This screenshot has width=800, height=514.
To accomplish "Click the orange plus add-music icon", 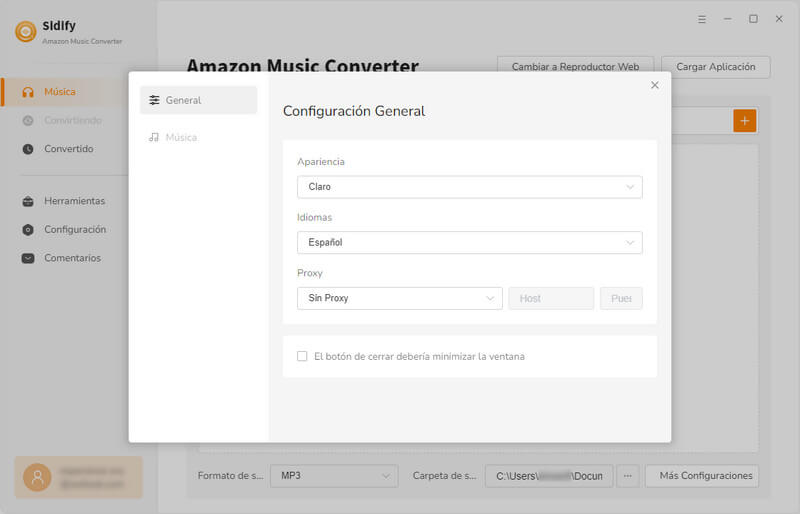I will 744,121.
